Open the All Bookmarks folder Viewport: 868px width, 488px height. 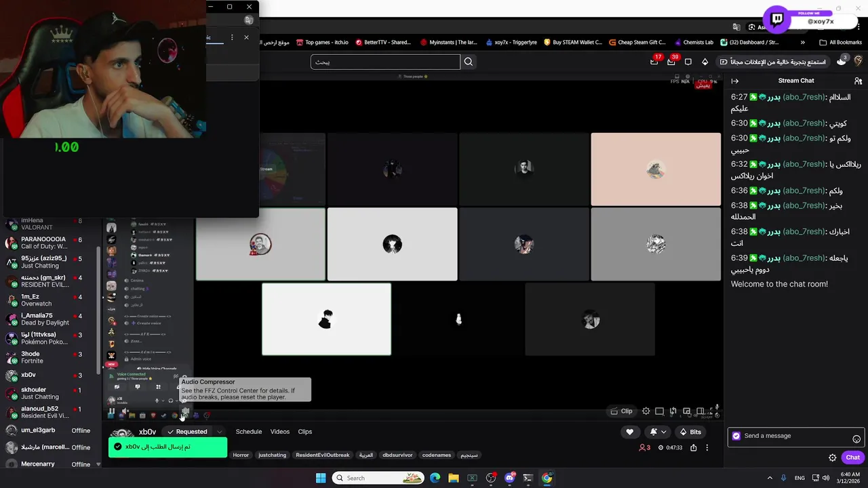[x=840, y=42]
